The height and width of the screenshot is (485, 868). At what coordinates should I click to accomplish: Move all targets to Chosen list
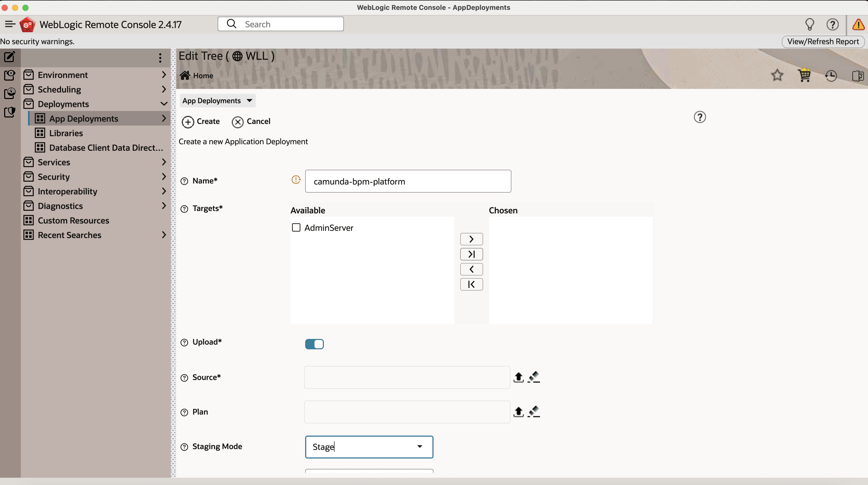click(x=471, y=254)
